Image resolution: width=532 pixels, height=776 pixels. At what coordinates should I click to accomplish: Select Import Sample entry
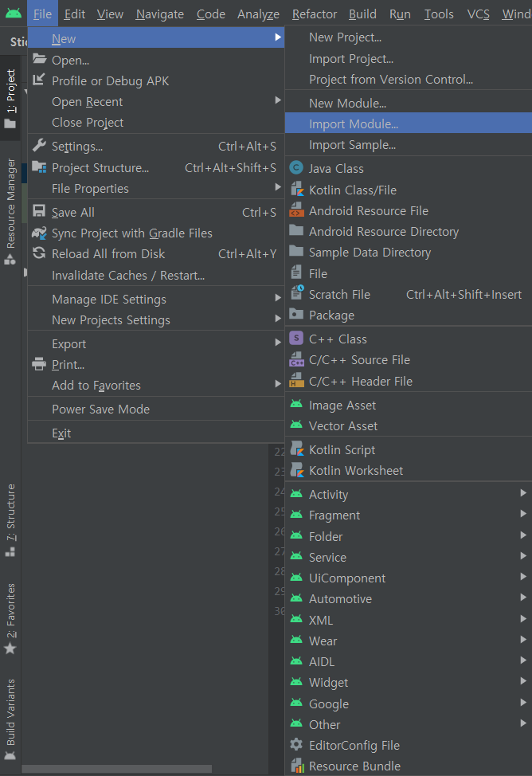(409, 145)
